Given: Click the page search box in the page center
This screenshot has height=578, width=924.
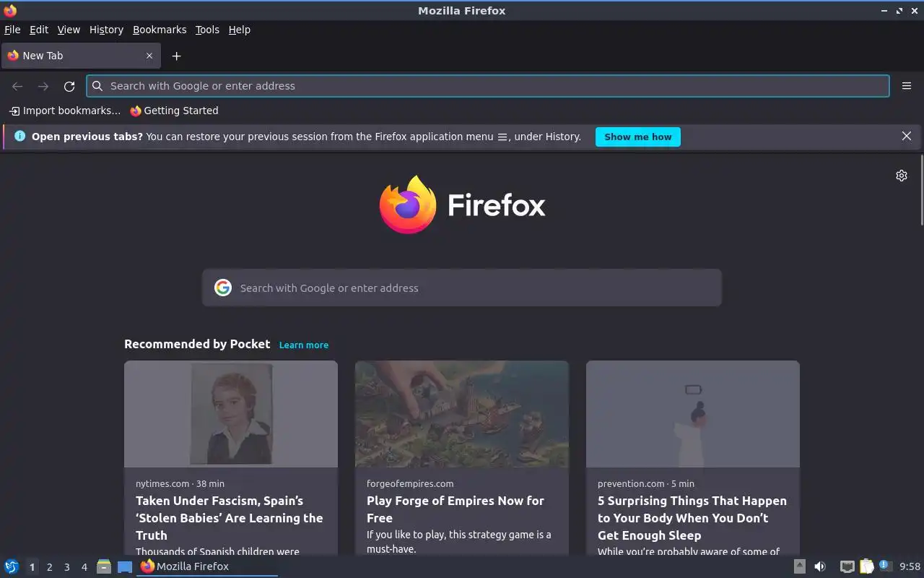Looking at the screenshot, I should pos(462,288).
